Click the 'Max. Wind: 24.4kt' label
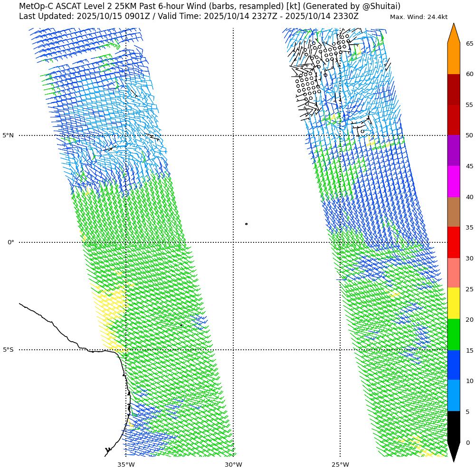Viewport: 476px width, 470px height. (419, 17)
